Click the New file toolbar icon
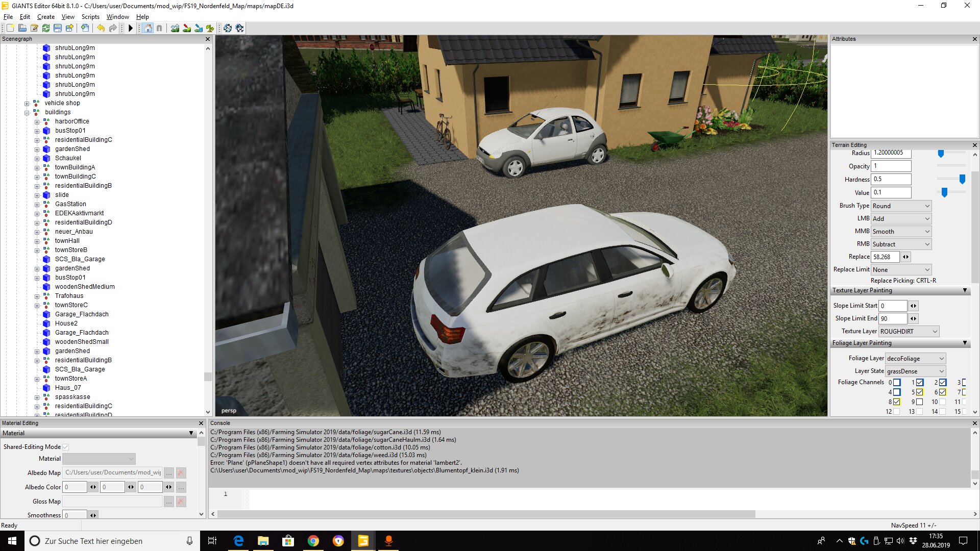The height and width of the screenshot is (551, 980). coord(10,28)
